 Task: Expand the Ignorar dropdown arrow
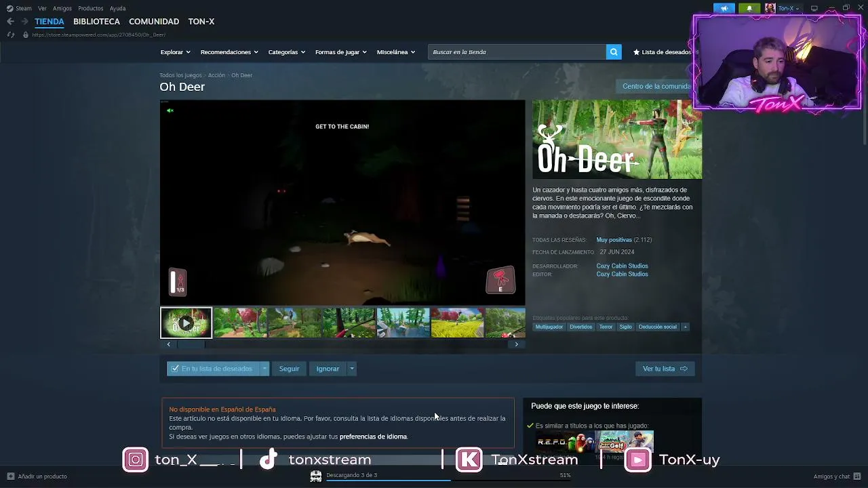coord(351,369)
